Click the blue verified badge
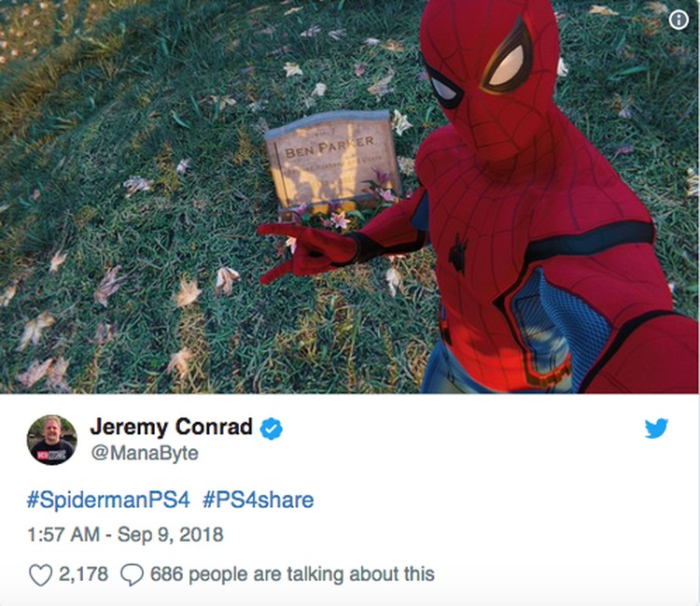This screenshot has height=606, width=700. coord(272,429)
